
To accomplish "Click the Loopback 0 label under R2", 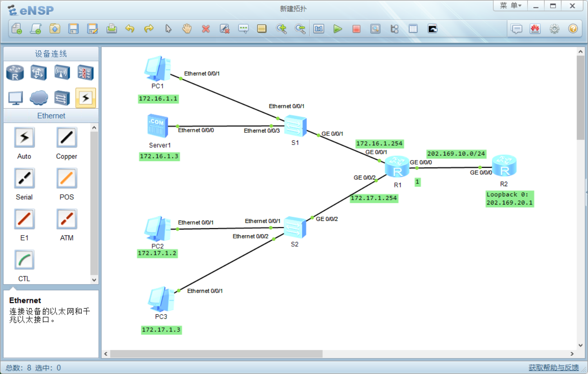I will (x=510, y=199).
